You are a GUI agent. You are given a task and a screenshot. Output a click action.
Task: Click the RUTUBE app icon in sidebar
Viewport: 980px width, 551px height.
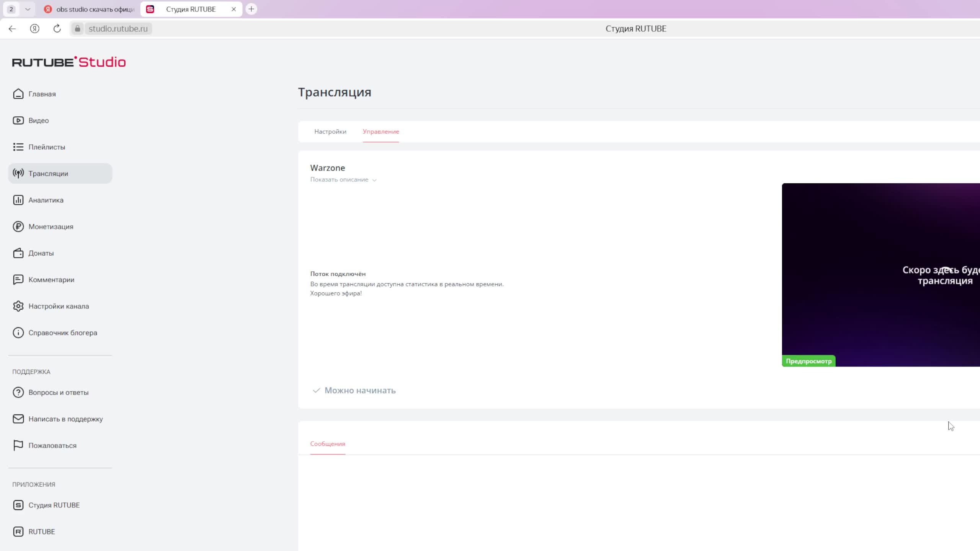18,531
